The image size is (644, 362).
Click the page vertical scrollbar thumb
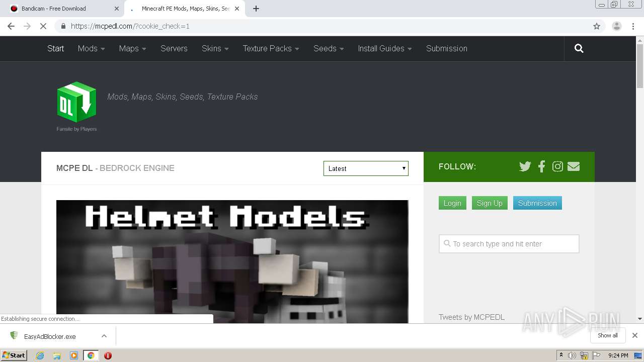click(x=640, y=65)
